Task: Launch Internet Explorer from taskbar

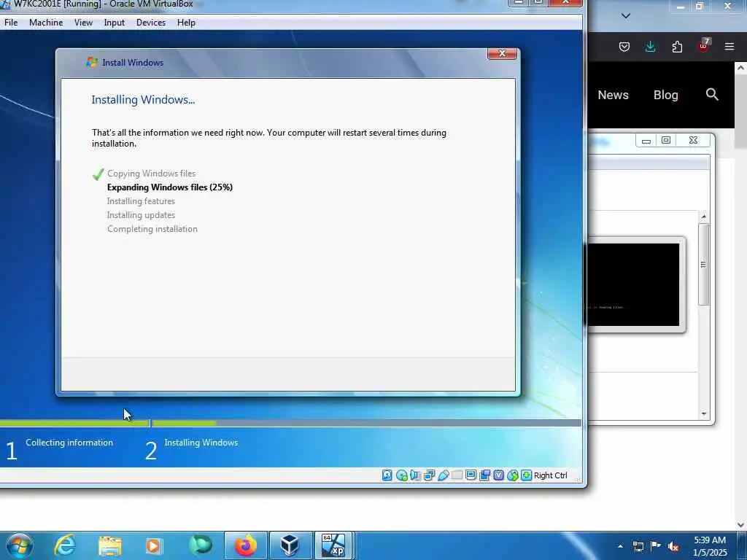Action: pyautogui.click(x=65, y=545)
